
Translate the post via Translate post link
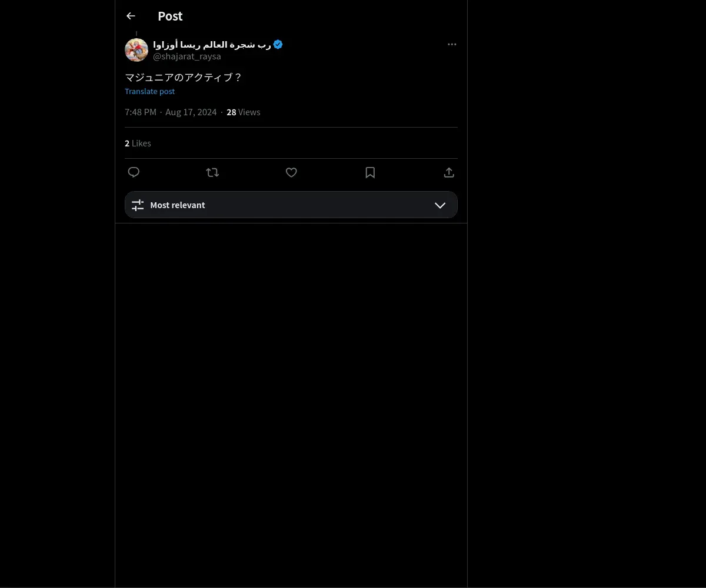point(149,91)
